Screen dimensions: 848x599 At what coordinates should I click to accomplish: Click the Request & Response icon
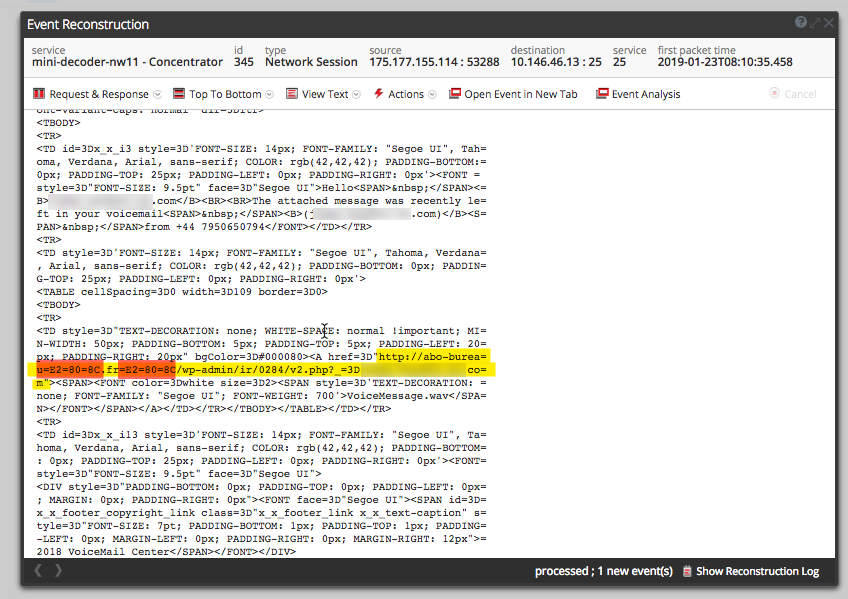[39, 94]
